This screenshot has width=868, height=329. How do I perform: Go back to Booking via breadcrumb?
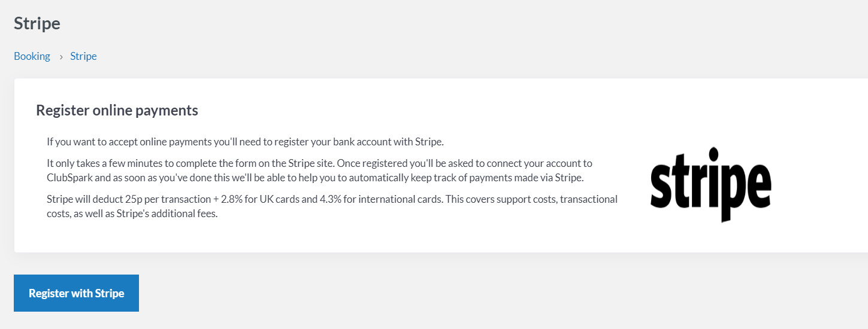point(32,56)
